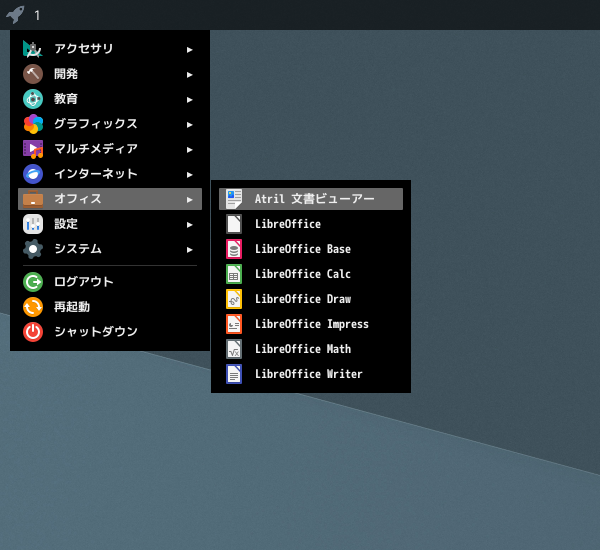This screenshot has width=600, height=550.
Task: Open the 開発 menu entry
Action: tap(110, 74)
